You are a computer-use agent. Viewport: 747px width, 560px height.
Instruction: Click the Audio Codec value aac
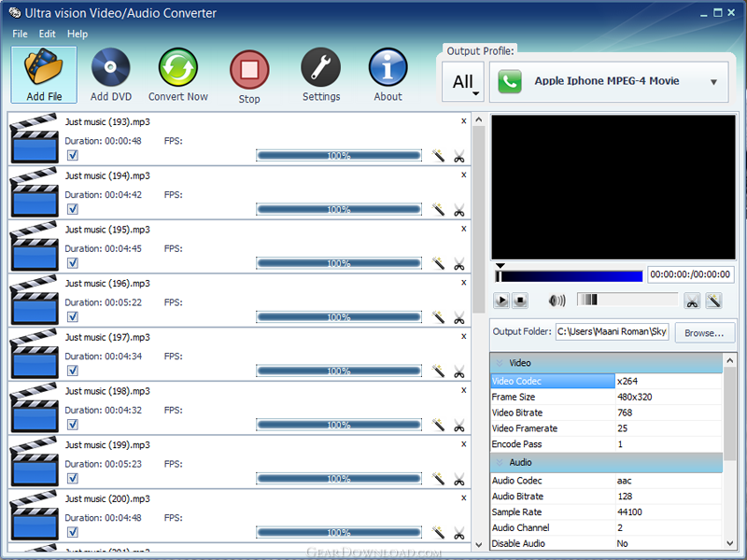click(624, 481)
